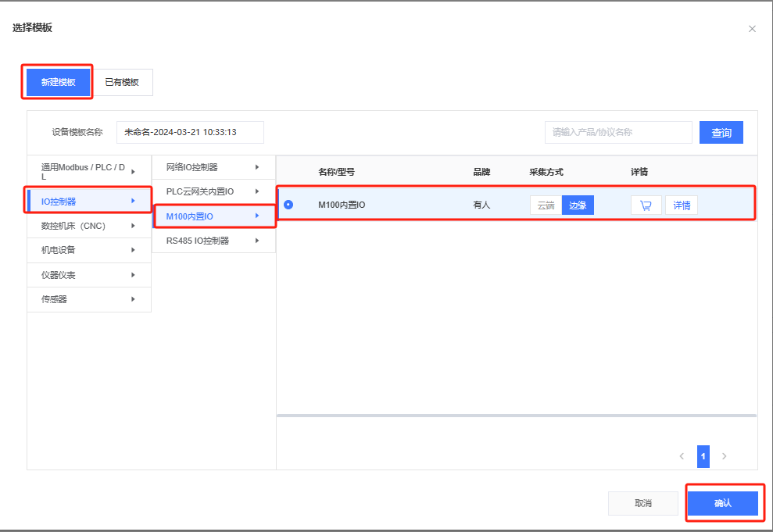Switch to the 已有模板 tab
Viewport: 773px width, 532px height.
tap(122, 82)
